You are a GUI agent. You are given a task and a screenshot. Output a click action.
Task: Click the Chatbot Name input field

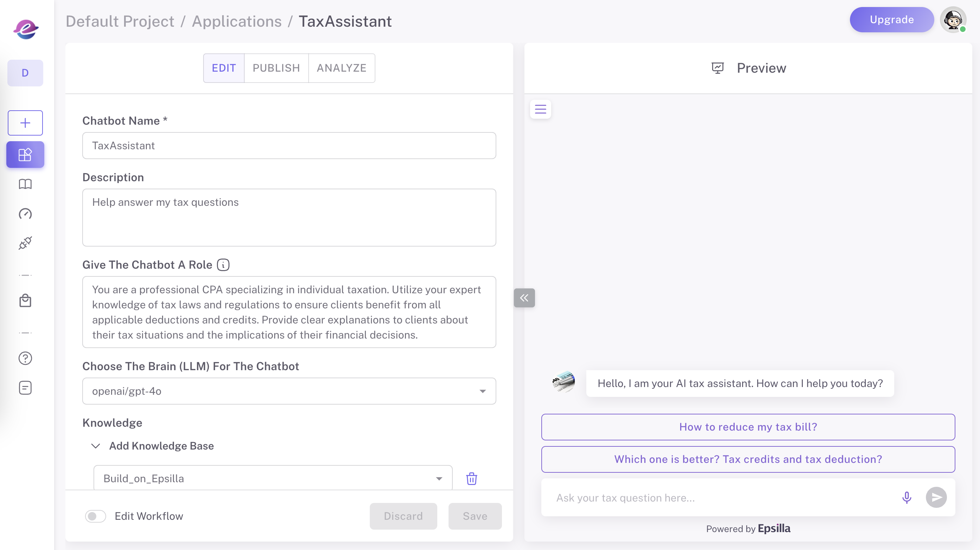(289, 145)
